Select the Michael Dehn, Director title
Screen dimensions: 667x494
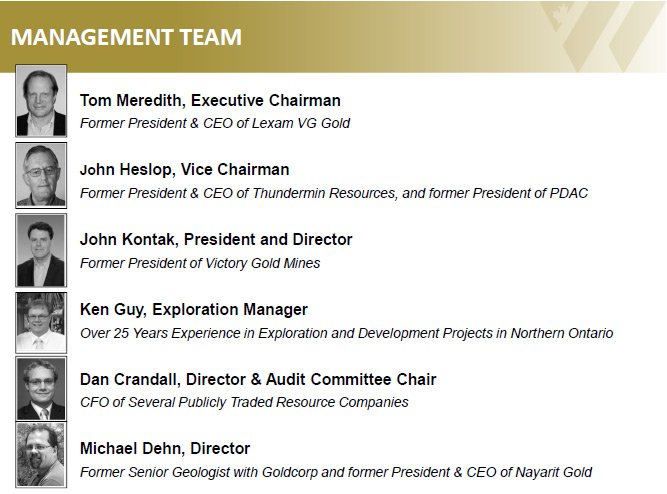click(x=165, y=448)
